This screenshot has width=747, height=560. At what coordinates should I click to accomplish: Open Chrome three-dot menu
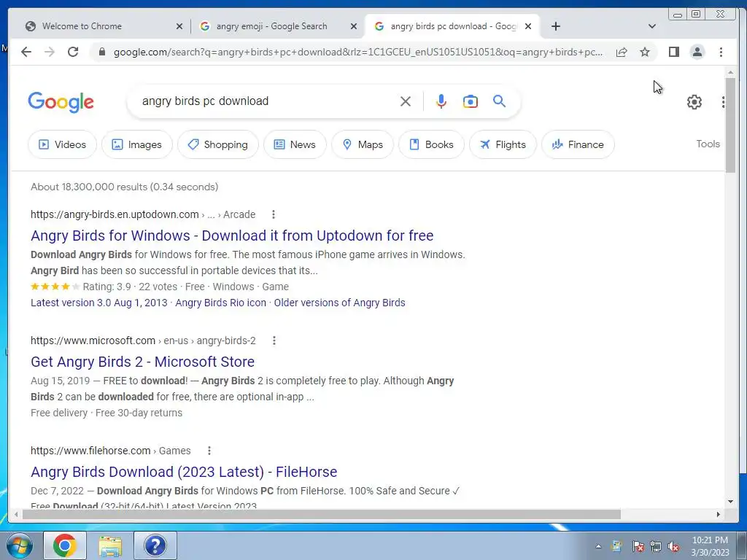[721, 52]
